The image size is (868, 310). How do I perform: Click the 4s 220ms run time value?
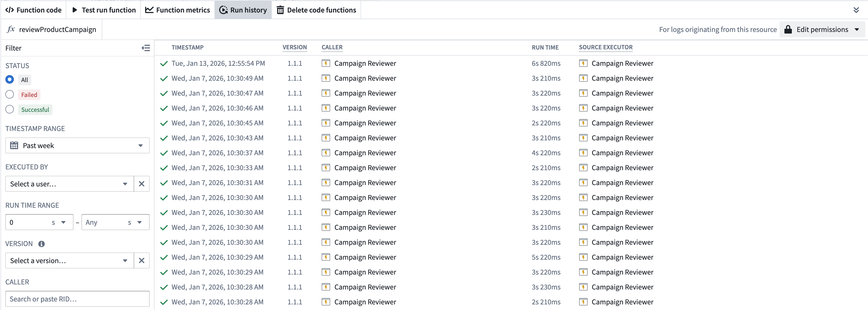coord(546,153)
